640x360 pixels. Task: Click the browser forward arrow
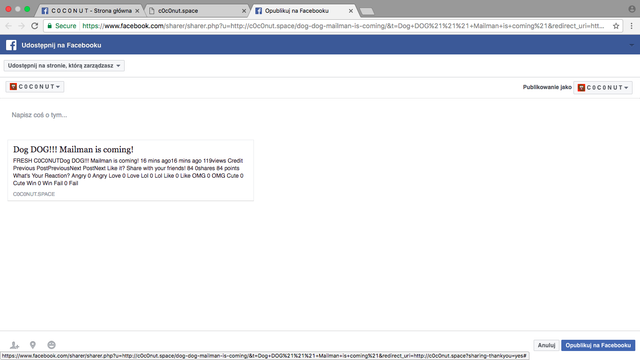click(x=22, y=26)
